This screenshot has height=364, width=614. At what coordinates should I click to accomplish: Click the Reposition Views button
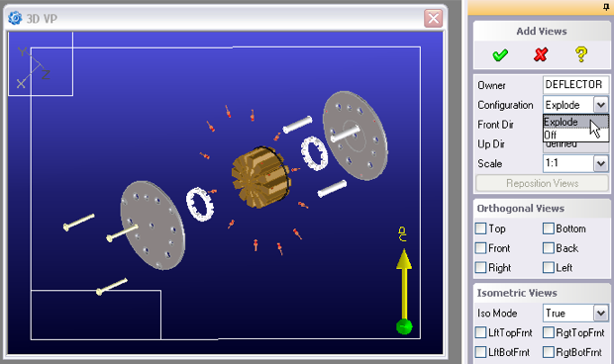(x=542, y=183)
